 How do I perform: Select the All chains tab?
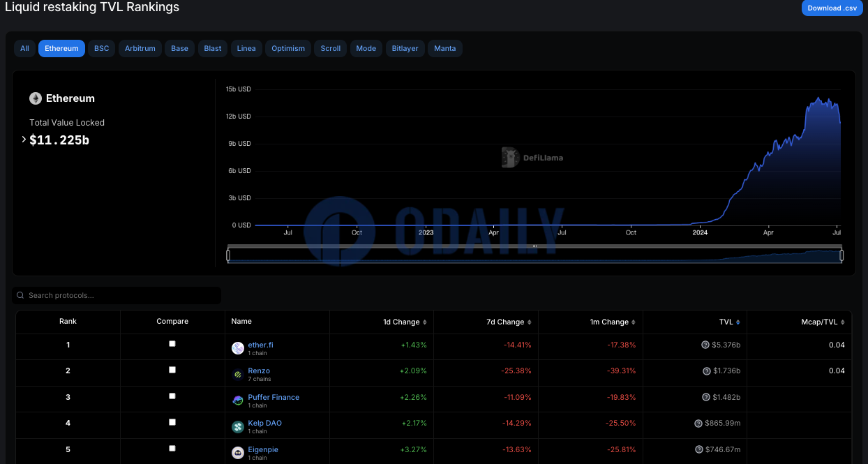(24, 49)
